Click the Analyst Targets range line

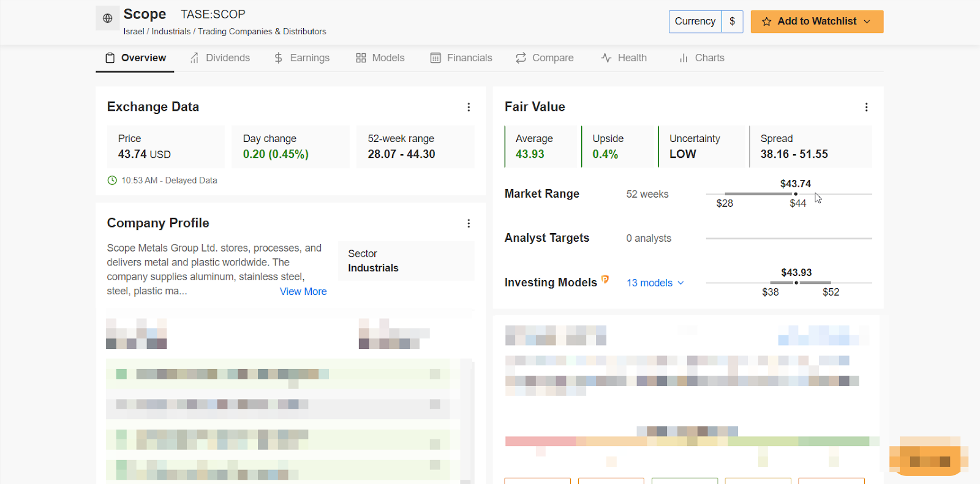pyautogui.click(x=789, y=239)
